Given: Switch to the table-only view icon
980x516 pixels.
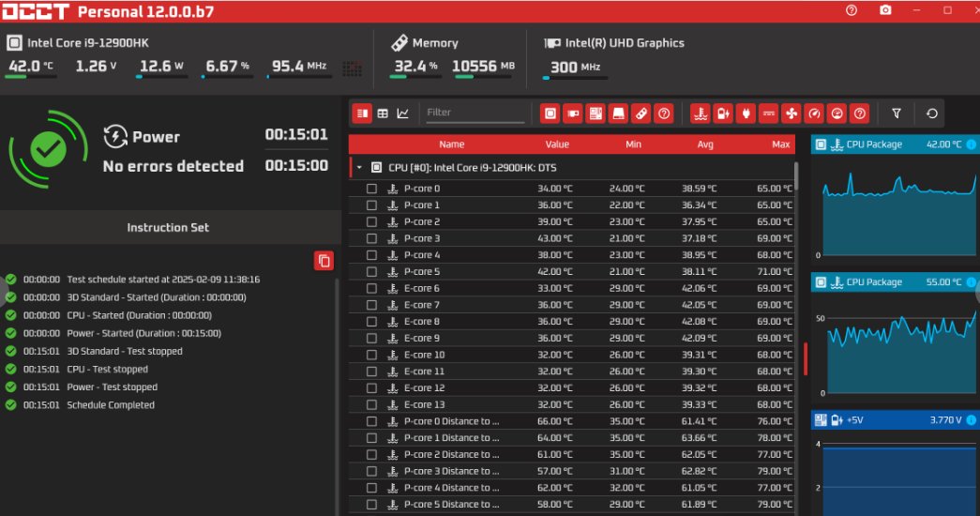Looking at the screenshot, I should tap(383, 114).
